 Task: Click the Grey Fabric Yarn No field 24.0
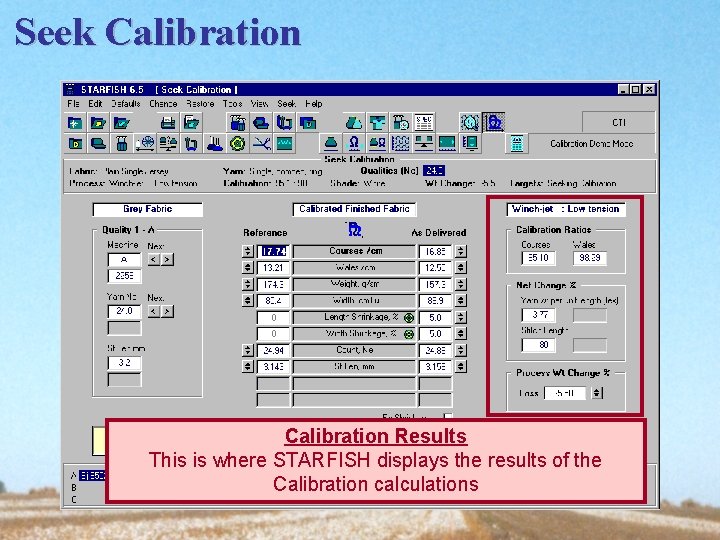pos(124,311)
